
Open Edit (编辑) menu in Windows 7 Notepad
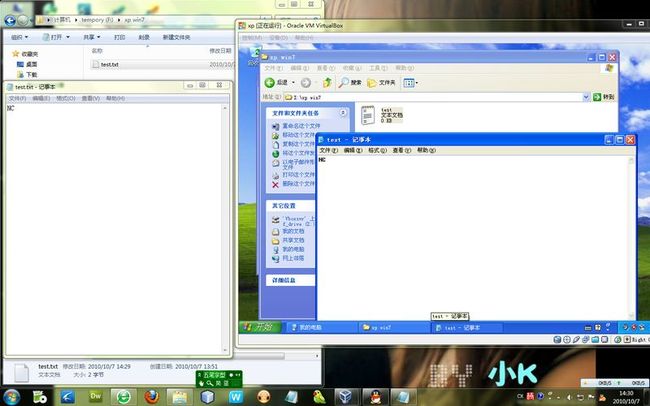pos(41,98)
